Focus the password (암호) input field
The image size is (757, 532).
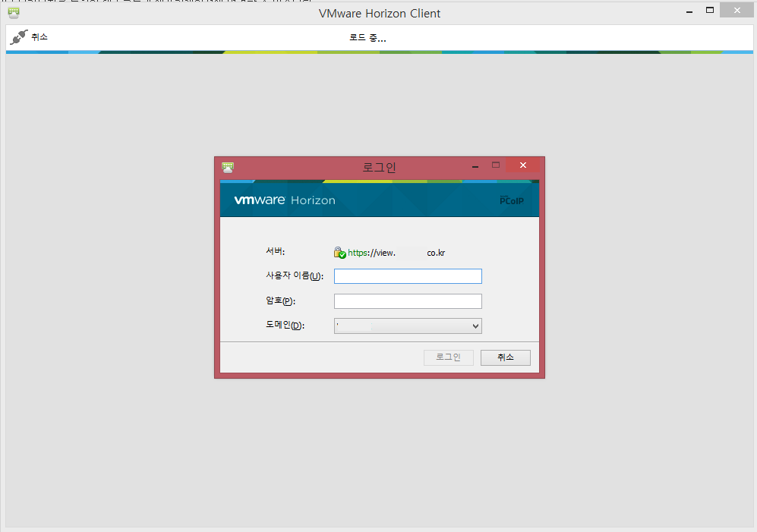(408, 301)
